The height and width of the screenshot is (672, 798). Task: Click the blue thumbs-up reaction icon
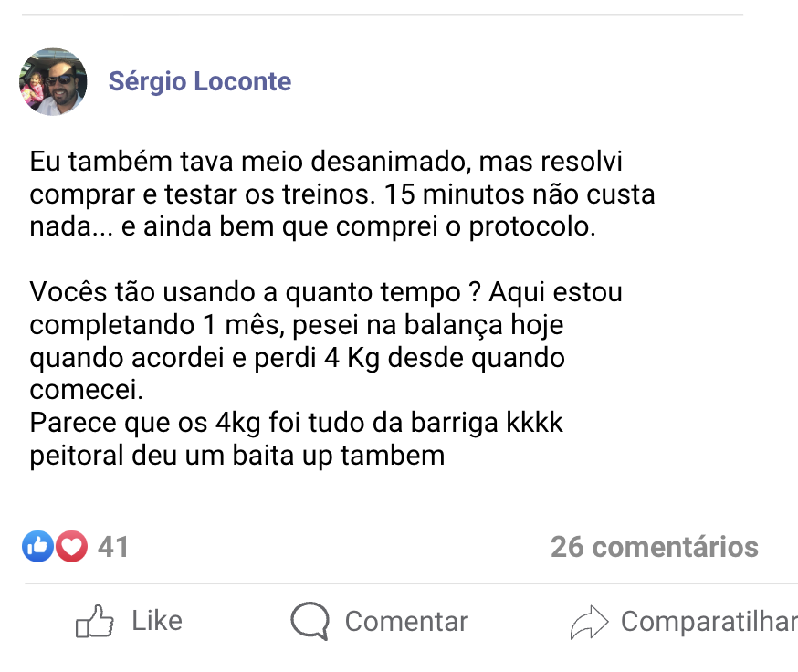37,547
